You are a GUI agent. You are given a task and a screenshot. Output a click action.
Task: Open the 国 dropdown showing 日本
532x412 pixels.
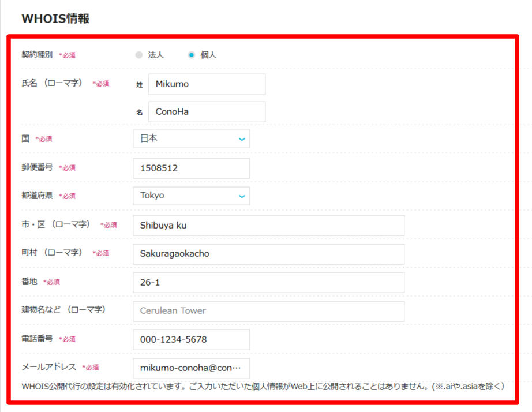pos(191,139)
